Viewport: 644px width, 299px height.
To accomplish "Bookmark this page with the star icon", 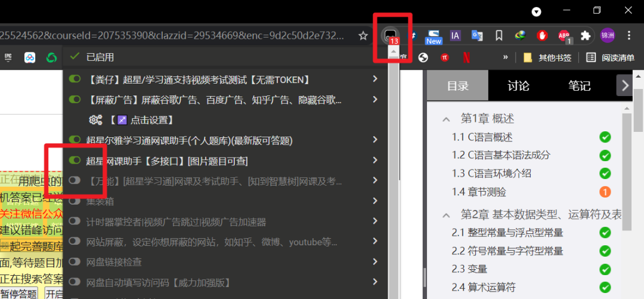I will (x=363, y=36).
